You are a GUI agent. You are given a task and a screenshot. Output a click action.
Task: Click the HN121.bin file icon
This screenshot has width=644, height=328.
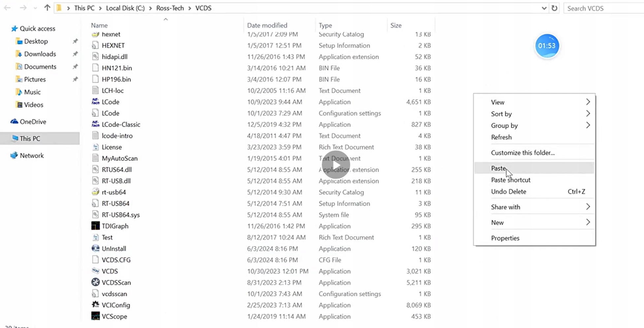[x=95, y=68]
